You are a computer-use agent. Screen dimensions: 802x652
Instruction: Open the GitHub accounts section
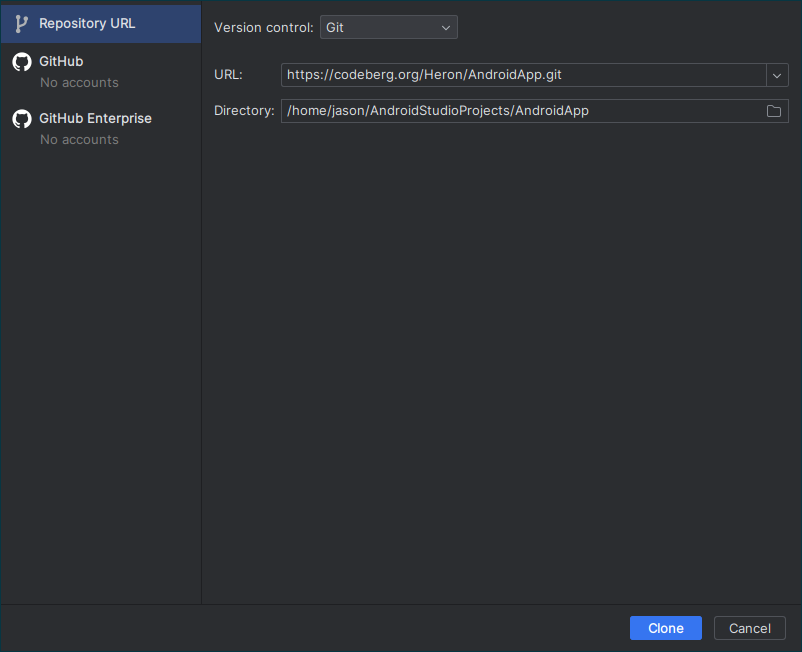pyautogui.click(x=101, y=71)
